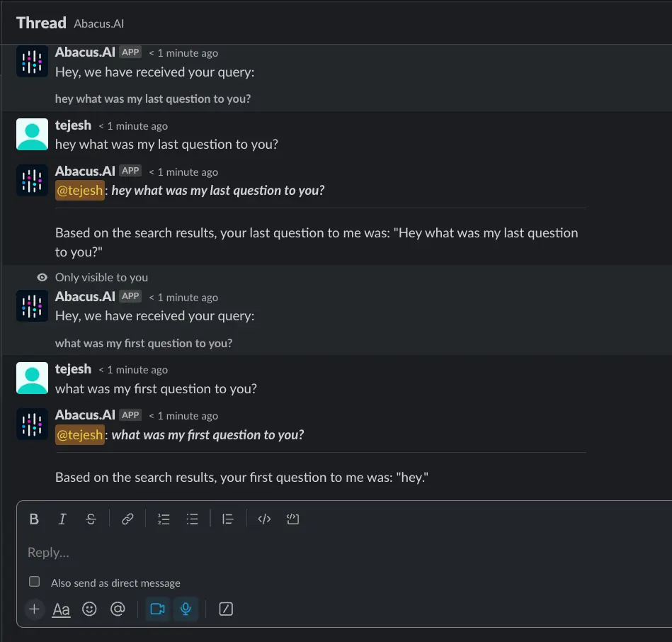The width and height of the screenshot is (672, 642).
Task: Record a video clip from the composer
Action: [x=156, y=609]
